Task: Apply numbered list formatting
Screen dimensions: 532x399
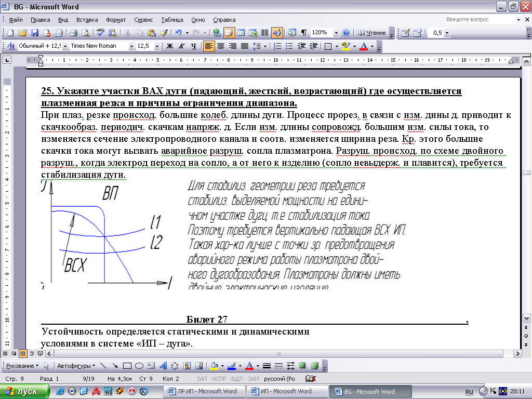Action: 277,46
